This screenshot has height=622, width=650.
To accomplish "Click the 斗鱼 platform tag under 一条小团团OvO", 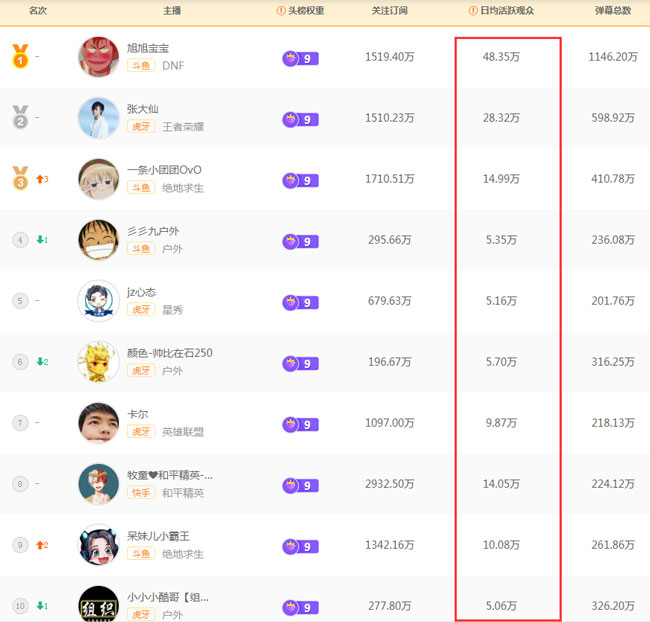I will (140, 188).
